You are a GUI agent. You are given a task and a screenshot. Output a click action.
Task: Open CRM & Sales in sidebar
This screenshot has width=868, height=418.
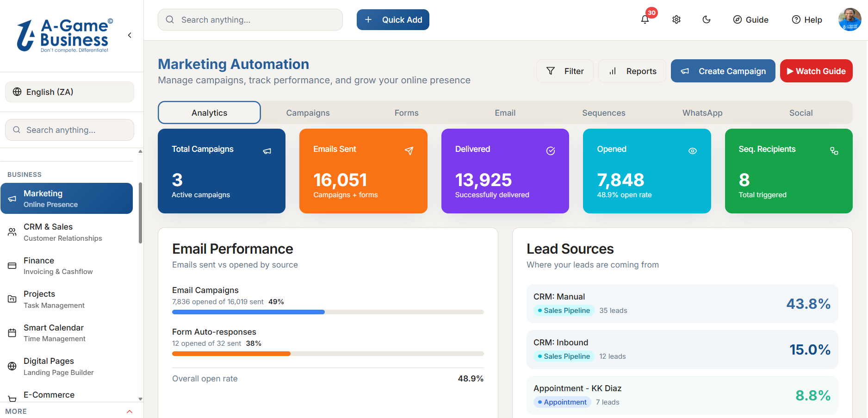[67, 232]
